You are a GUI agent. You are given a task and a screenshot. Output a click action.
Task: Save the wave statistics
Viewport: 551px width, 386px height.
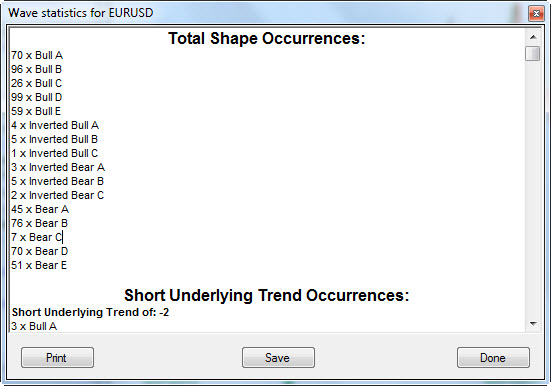tap(278, 358)
